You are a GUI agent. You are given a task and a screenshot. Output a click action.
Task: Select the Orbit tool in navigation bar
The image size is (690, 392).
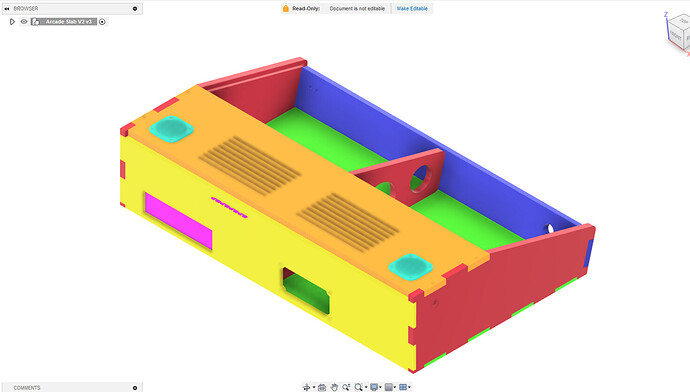306,387
